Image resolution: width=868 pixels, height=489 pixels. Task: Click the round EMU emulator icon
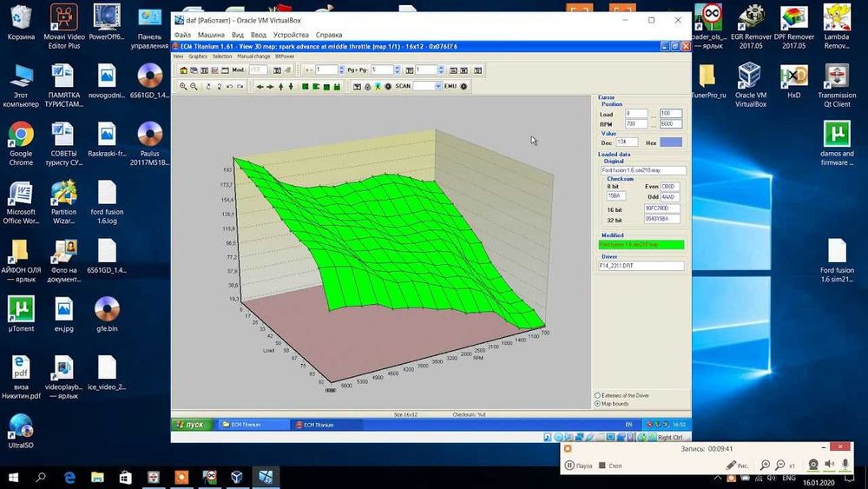pos(464,87)
